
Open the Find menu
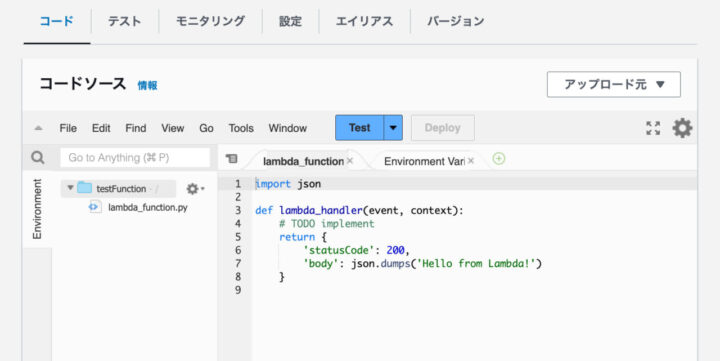135,128
